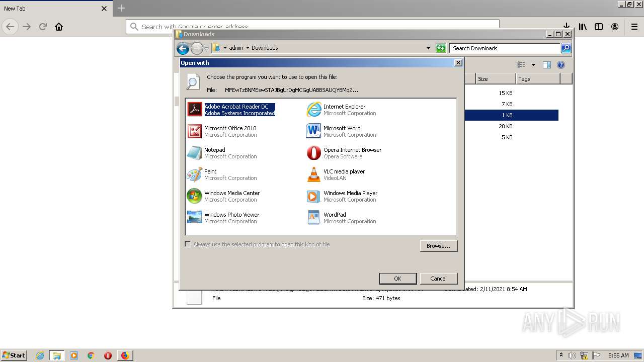Dismiss dialog with Cancel button
This screenshot has width=644, height=362.
(x=438, y=279)
